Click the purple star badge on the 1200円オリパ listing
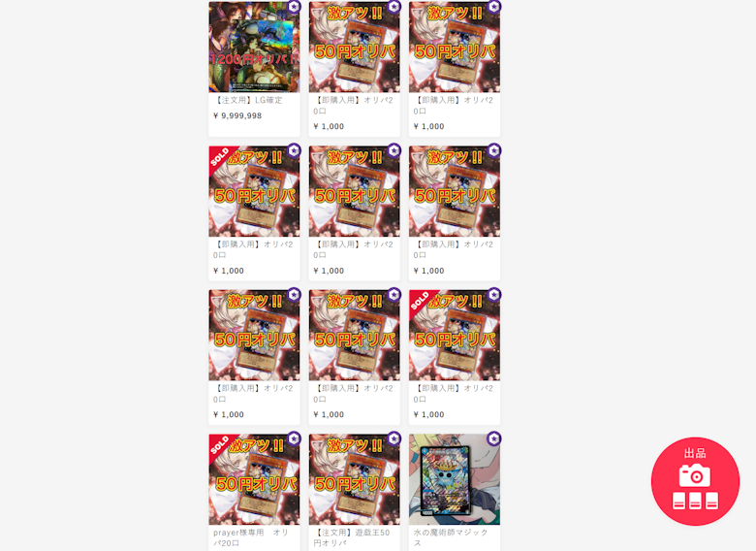The width and height of the screenshot is (756, 551). click(294, 7)
